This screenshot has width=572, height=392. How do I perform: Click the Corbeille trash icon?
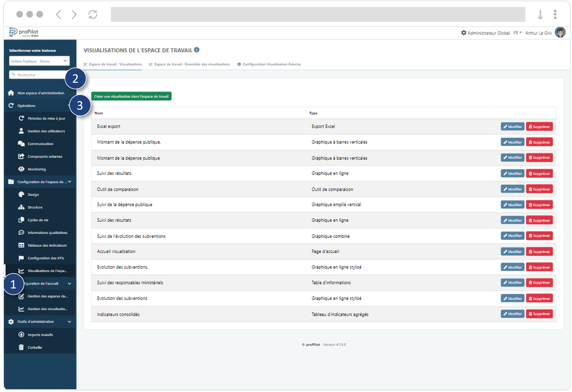[21, 347]
